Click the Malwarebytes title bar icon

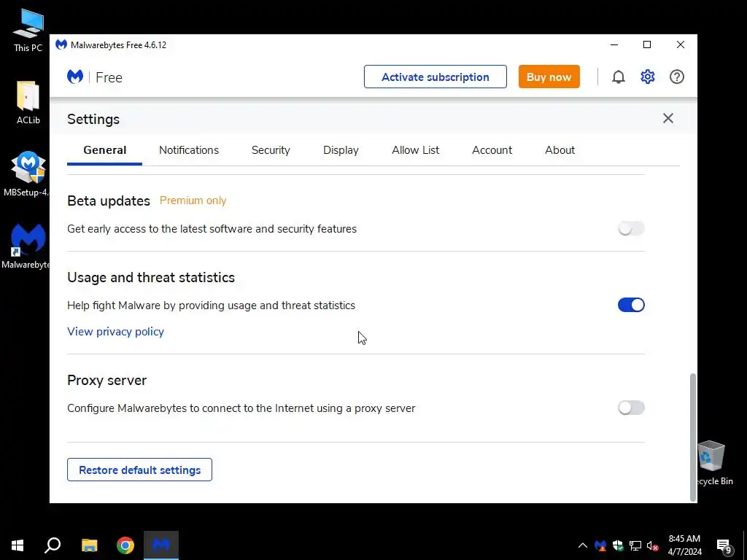61,44
